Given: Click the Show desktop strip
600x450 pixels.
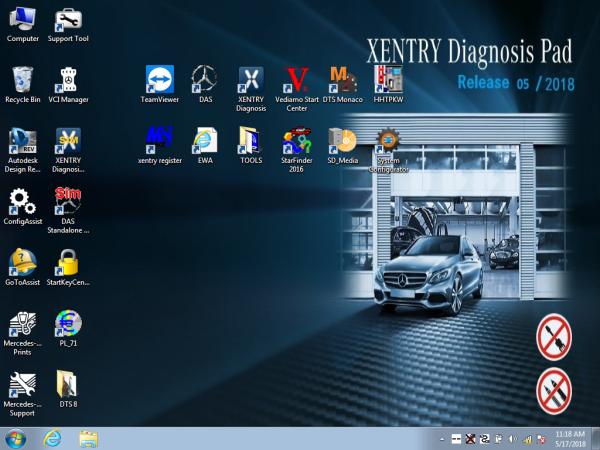Looking at the screenshot, I should point(596,439).
